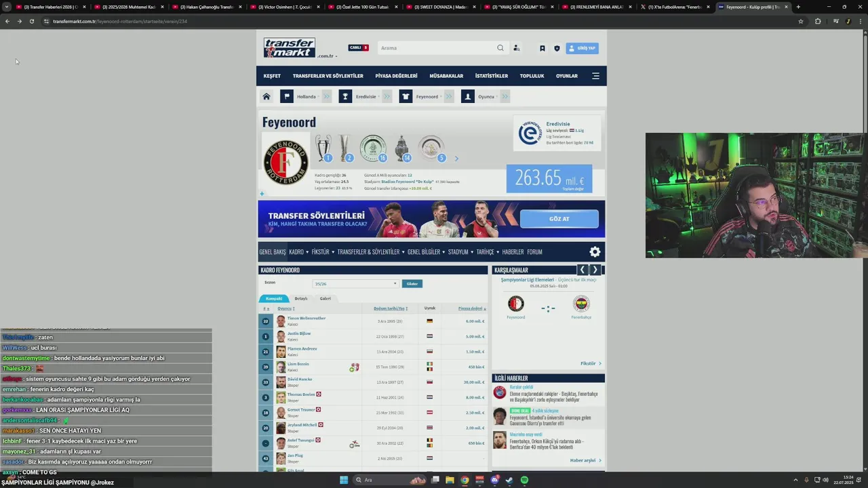Click the GİRİŞ YAP login button
Screen dimensions: 868x488
583,48
